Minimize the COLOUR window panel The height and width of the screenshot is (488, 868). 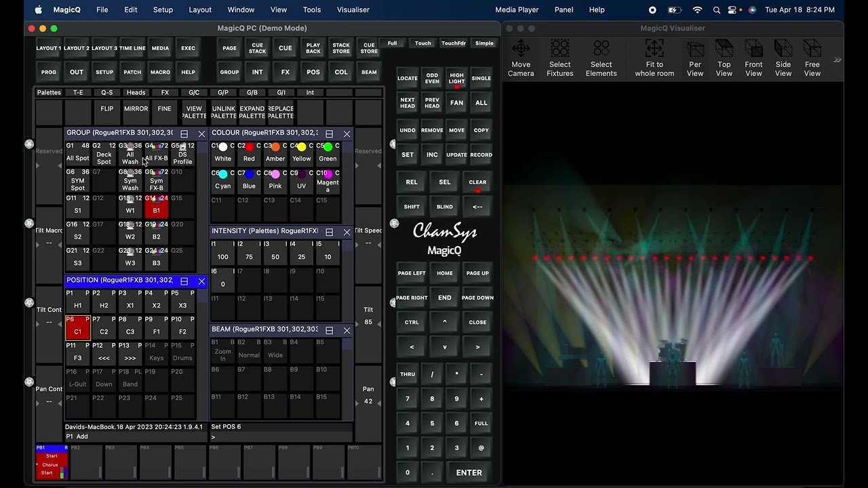pos(329,134)
